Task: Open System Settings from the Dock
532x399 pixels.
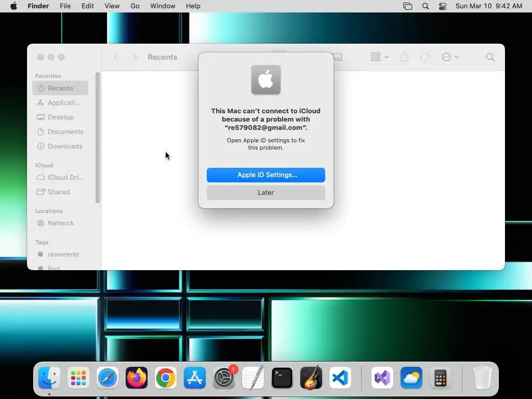Action: 224,378
